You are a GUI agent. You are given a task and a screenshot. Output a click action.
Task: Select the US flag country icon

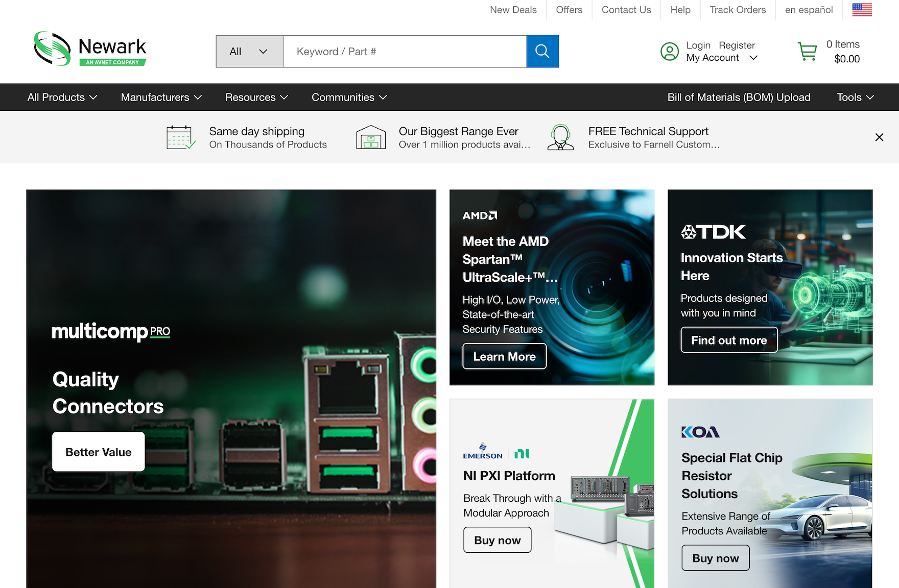pyautogui.click(x=862, y=10)
